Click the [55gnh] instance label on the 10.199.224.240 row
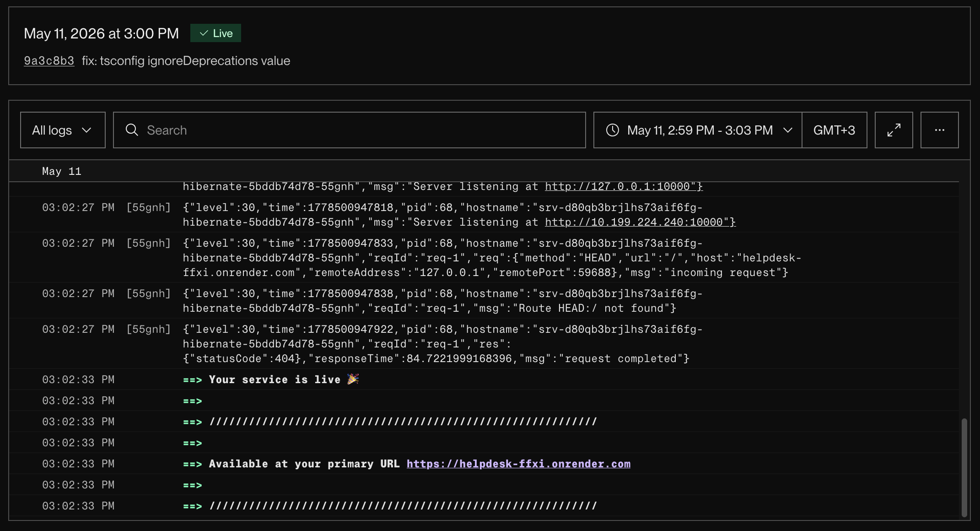980x531 pixels. coord(148,207)
